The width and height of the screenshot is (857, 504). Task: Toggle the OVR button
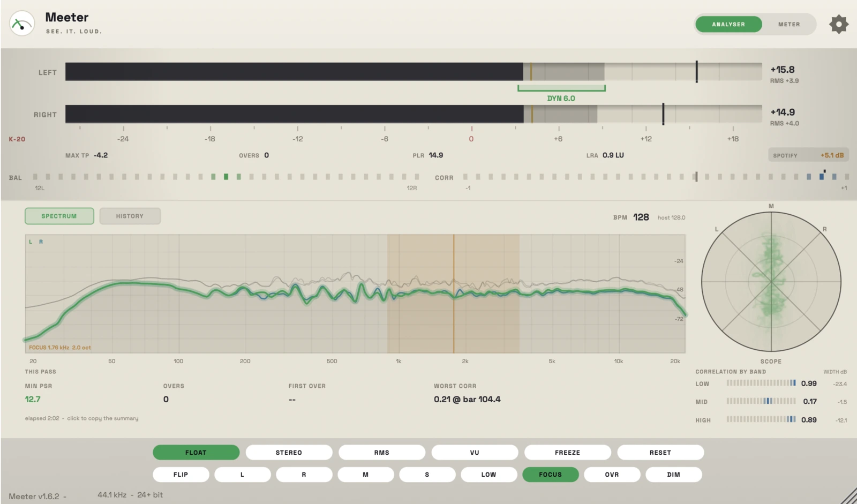pyautogui.click(x=612, y=475)
